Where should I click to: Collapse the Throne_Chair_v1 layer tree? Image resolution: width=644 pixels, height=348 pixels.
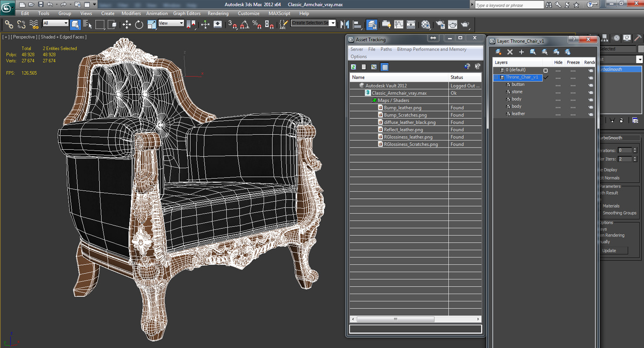point(496,77)
